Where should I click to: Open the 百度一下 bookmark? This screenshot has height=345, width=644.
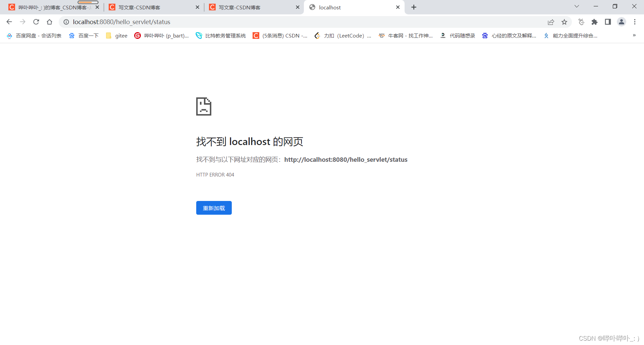pos(84,36)
